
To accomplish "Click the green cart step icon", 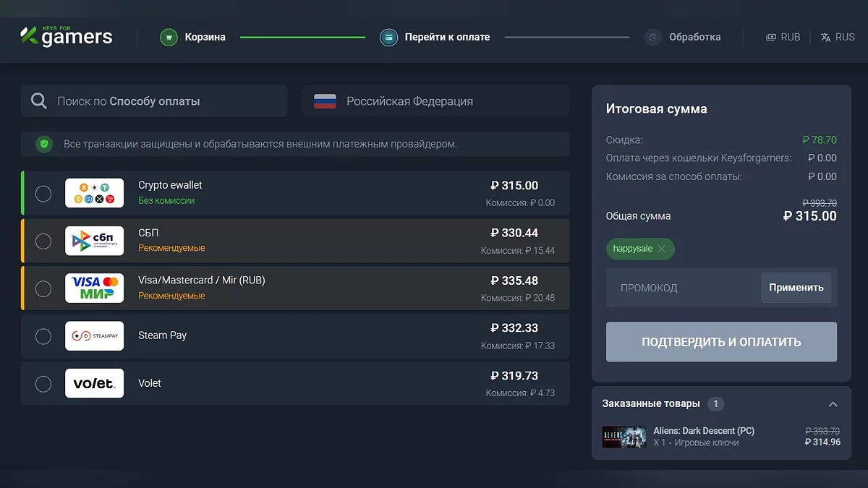I will 169,37.
